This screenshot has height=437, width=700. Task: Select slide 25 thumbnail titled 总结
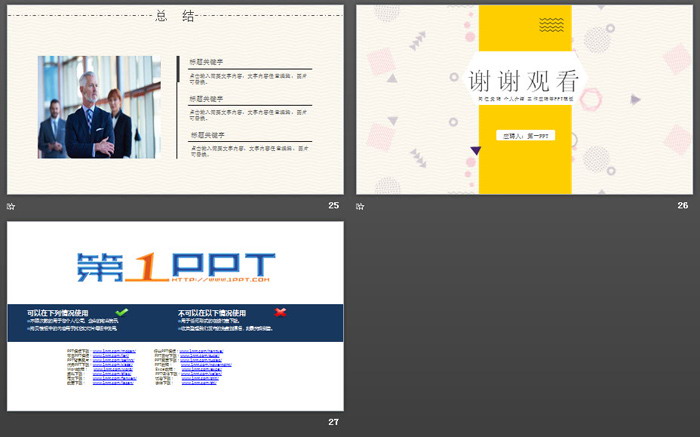[175, 100]
